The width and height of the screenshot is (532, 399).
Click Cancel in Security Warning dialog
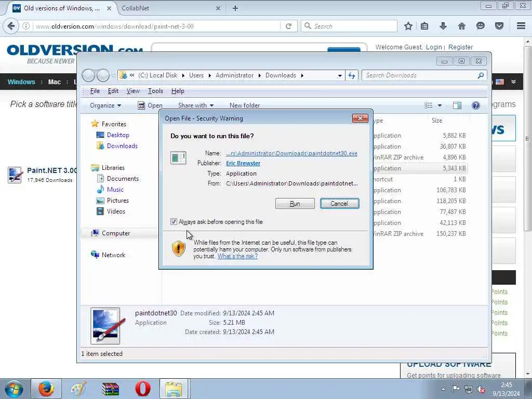coord(339,204)
